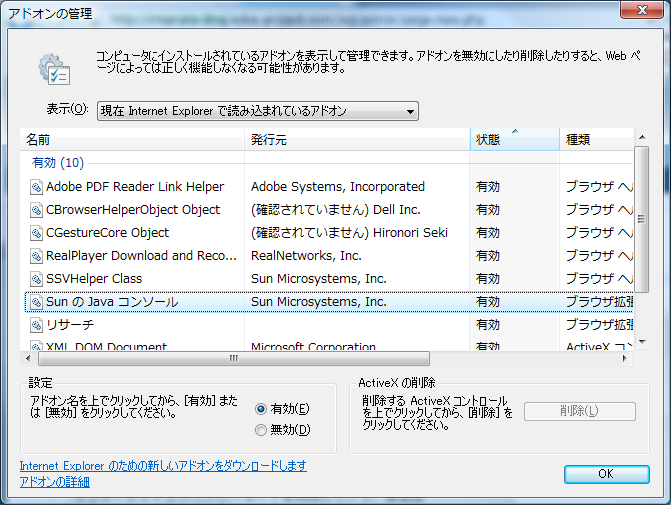The height and width of the screenshot is (505, 671).
Task: Click the ブラウザ拡張 type in the リサーチ row
Action: click(599, 325)
